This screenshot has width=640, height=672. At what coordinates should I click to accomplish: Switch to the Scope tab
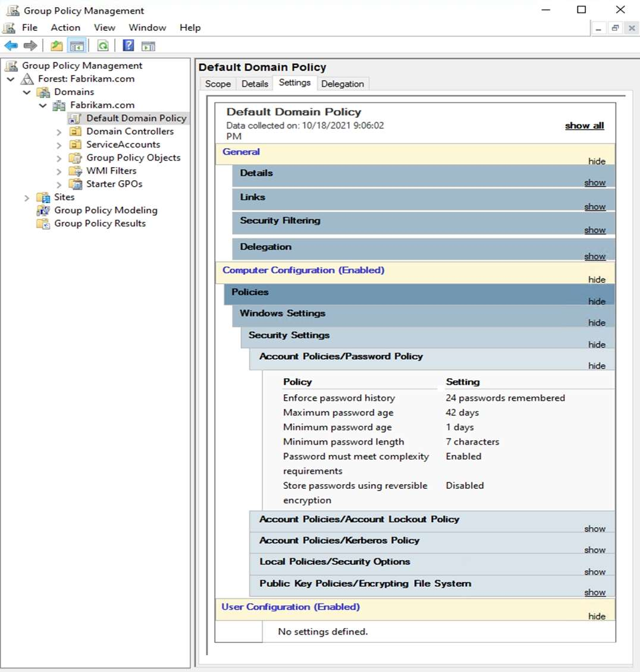pyautogui.click(x=218, y=84)
